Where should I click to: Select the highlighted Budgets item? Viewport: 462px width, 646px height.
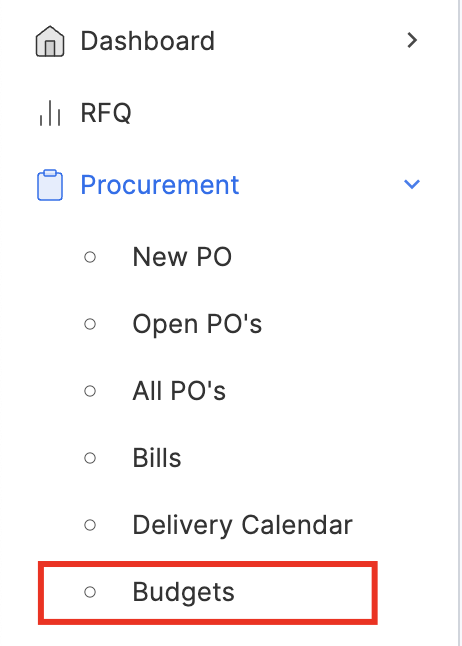[208, 593]
